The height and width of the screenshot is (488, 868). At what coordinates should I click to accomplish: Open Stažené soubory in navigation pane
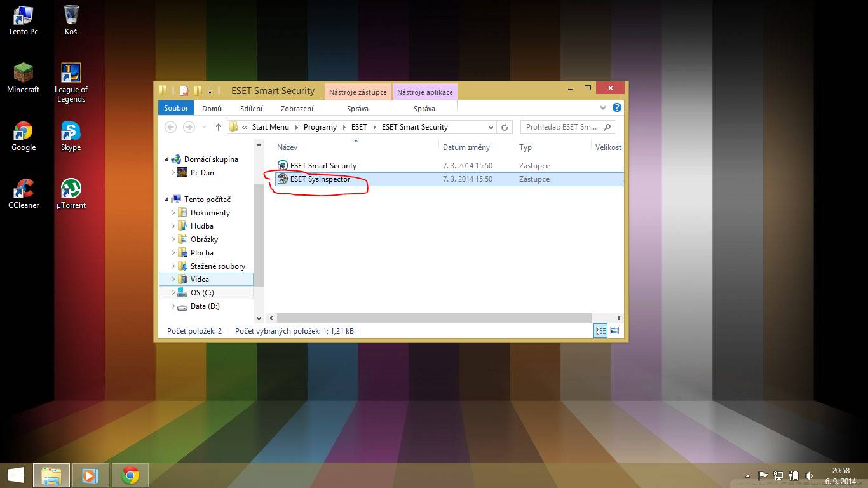coord(217,266)
